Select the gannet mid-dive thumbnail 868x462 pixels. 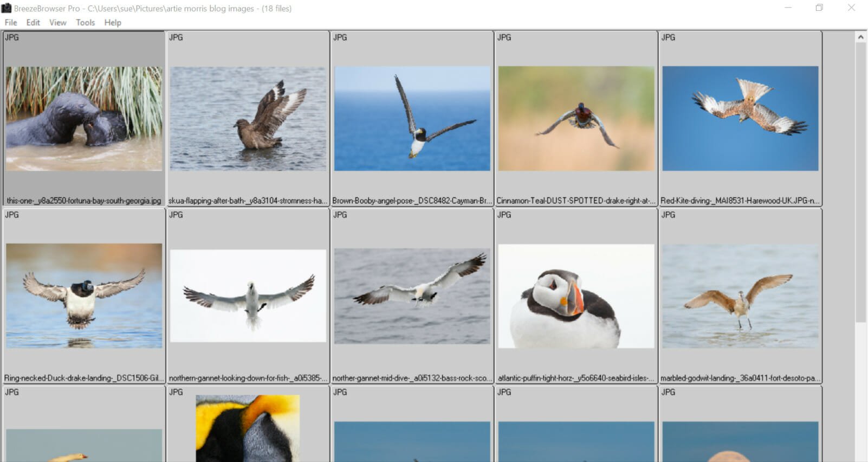[412, 296]
